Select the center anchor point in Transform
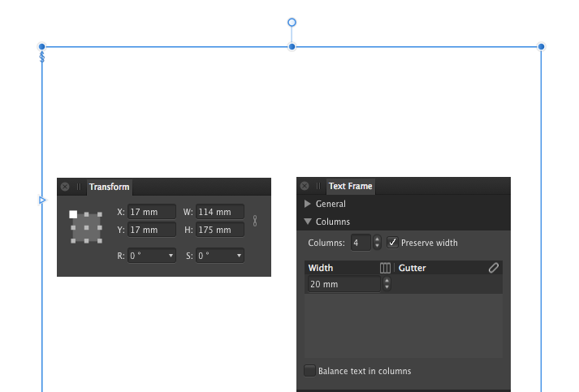 [x=86, y=228]
